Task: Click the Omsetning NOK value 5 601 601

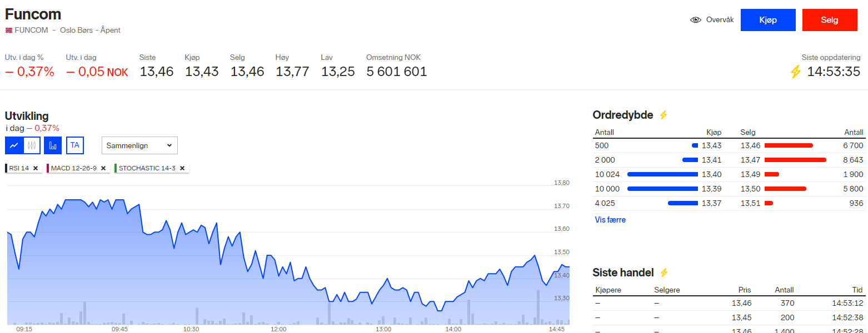Action: pos(396,72)
